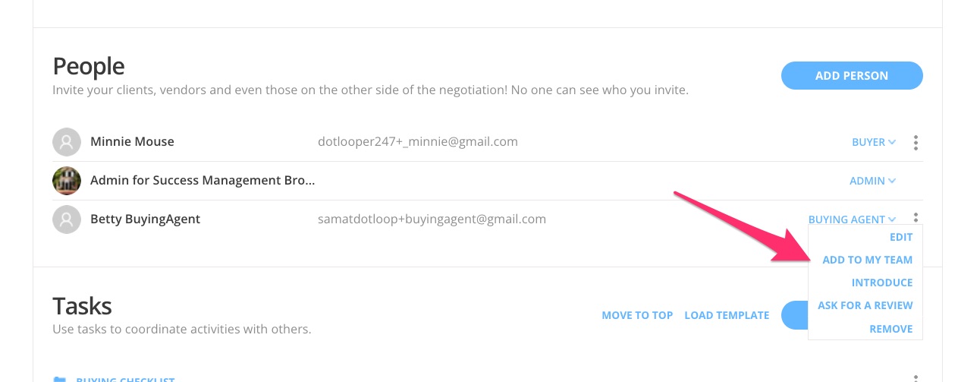Click Betty BuyingAgent's gray avatar icon
Image resolution: width=980 pixels, height=382 pixels.
(x=67, y=219)
